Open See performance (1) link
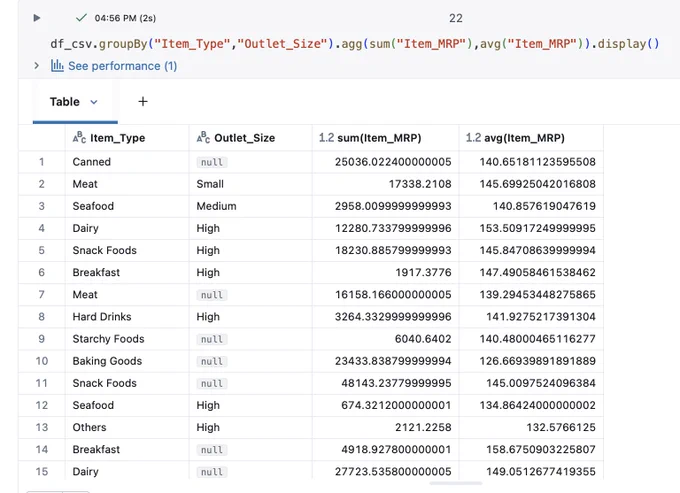The width and height of the screenshot is (680, 493). pyautogui.click(x=123, y=66)
